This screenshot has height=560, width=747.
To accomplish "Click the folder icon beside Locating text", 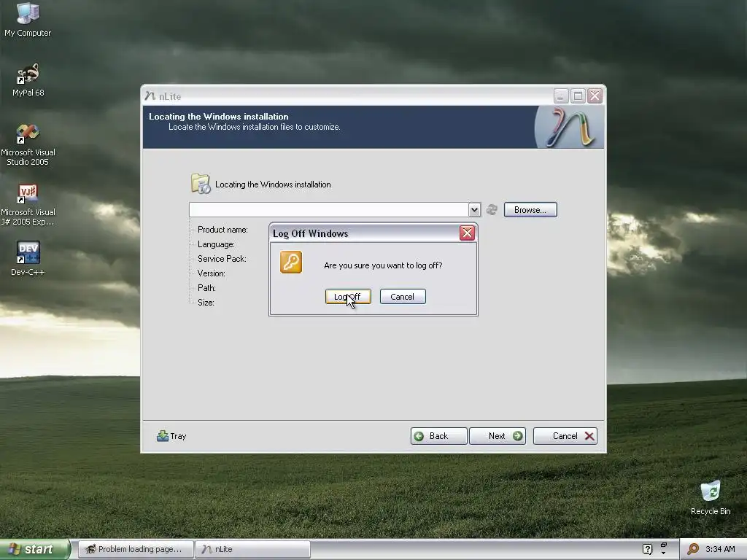I will coord(201,184).
